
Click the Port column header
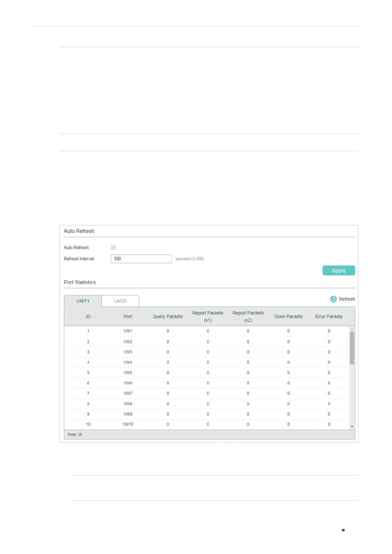click(128, 316)
